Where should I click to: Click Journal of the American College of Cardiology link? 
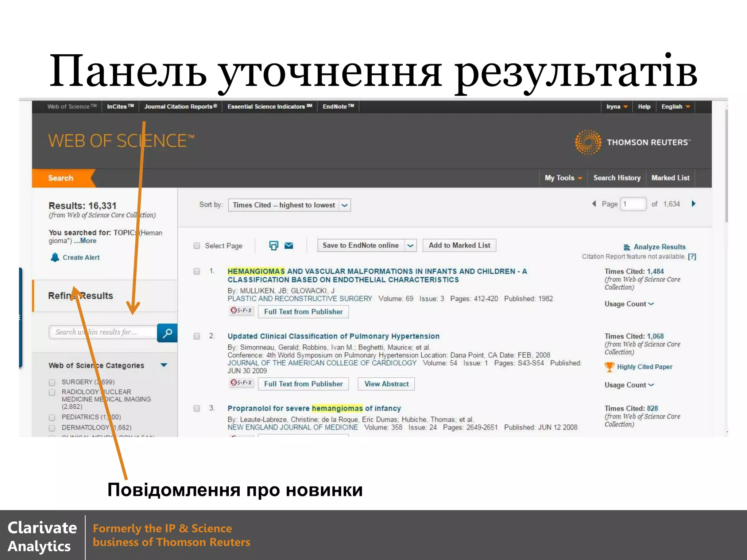(322, 363)
